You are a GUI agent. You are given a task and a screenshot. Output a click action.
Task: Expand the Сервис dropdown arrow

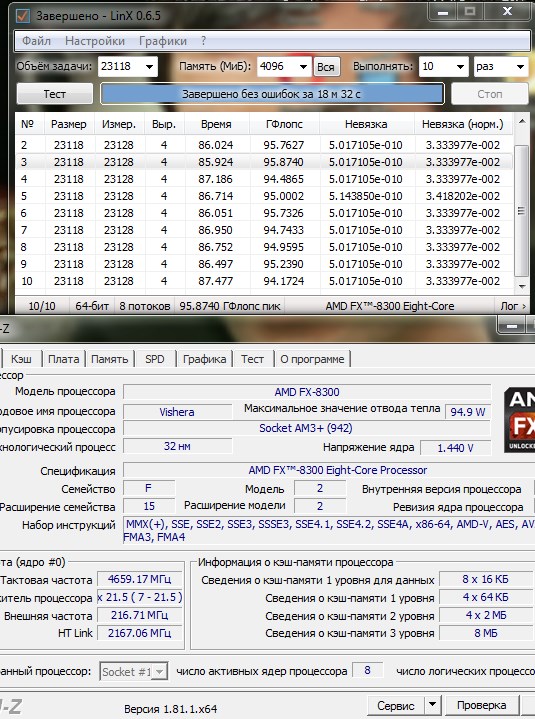[x=432, y=706]
